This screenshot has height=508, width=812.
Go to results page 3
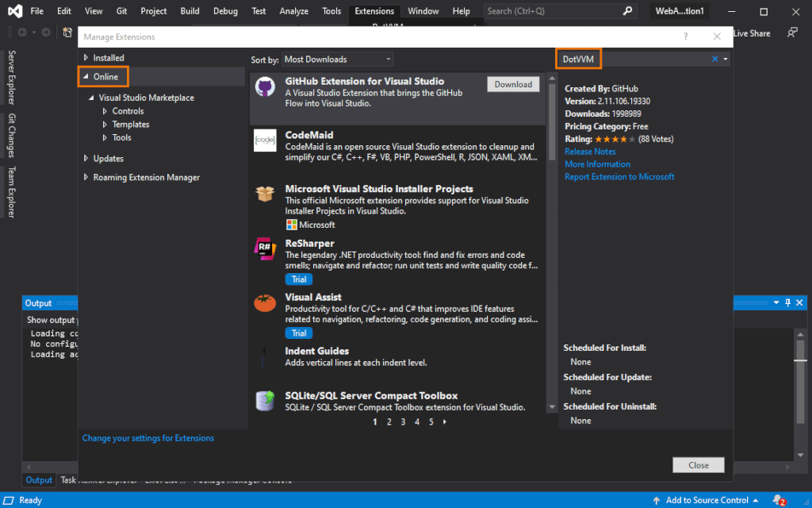click(x=403, y=422)
